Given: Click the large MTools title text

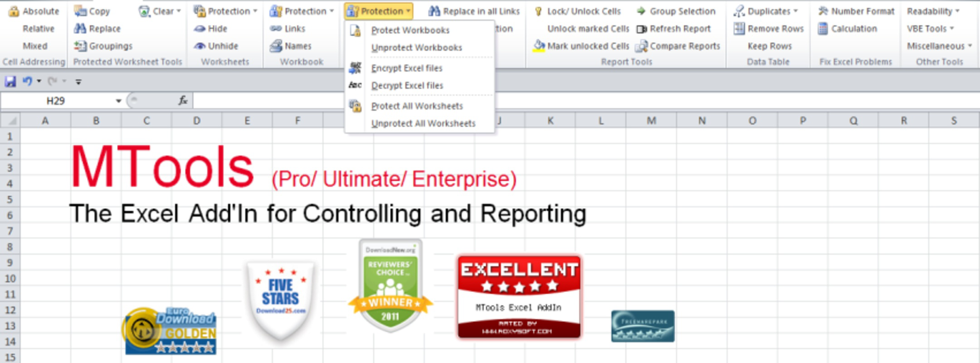Looking at the screenshot, I should pos(162,167).
